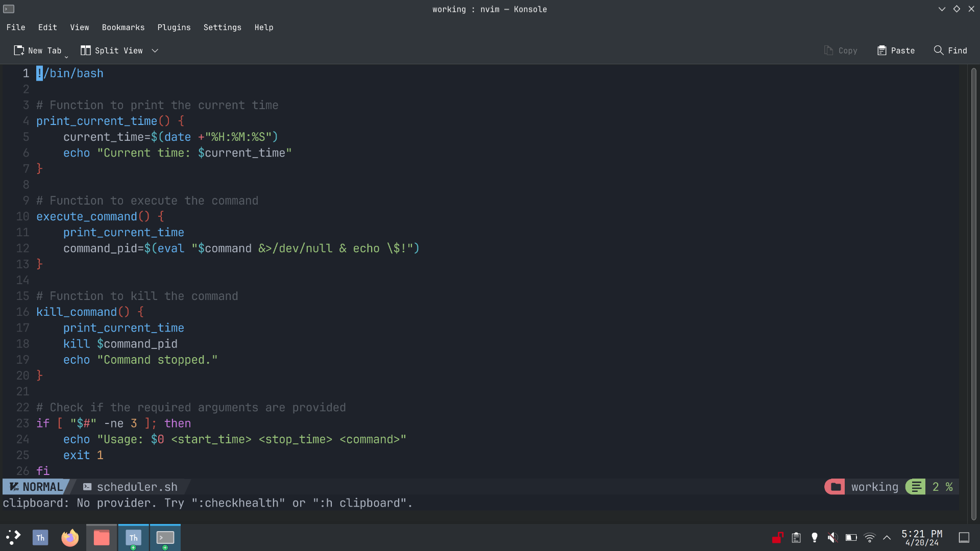The image size is (980, 551).
Task: Click the clock showing 5:21 PM
Action: tap(921, 538)
